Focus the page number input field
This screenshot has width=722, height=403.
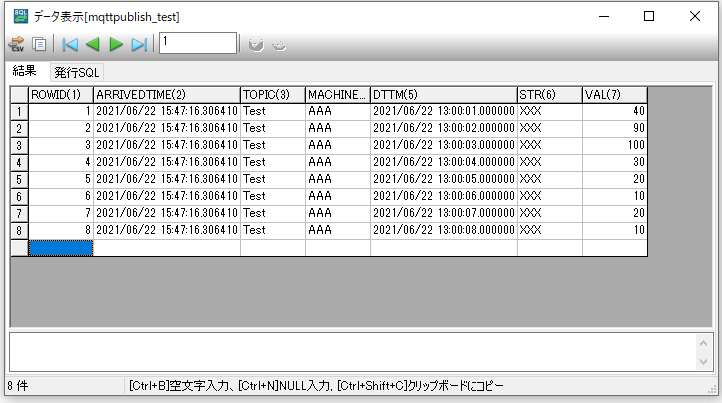tap(198, 43)
